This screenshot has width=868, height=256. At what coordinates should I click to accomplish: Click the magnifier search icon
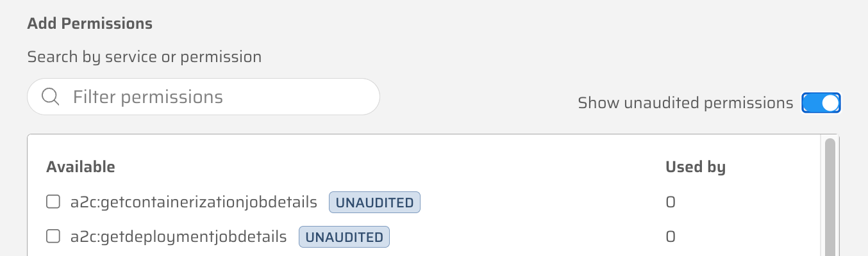[x=50, y=97]
